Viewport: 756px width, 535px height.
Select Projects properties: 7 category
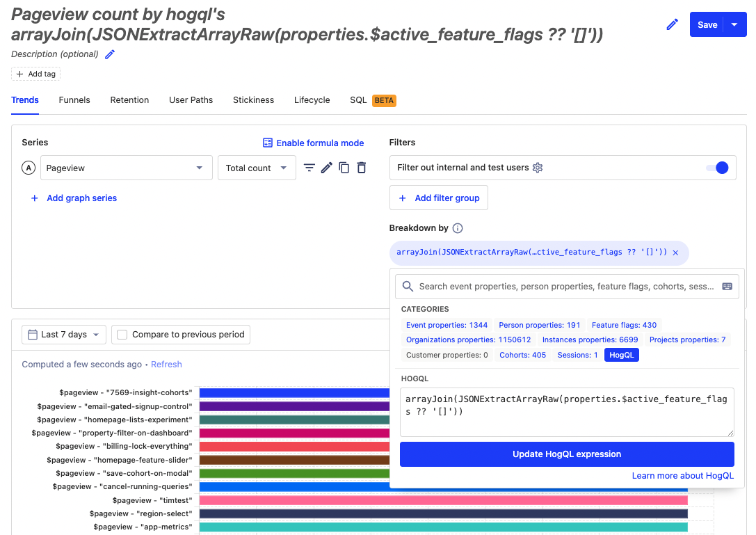pos(687,340)
